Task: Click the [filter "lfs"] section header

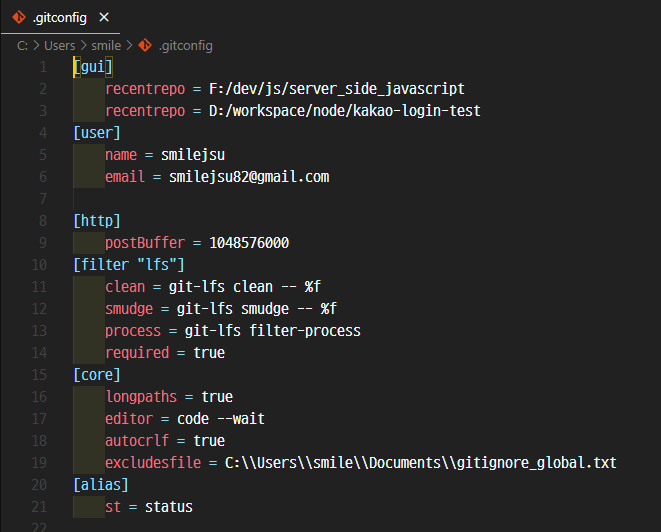Action: coord(129,265)
